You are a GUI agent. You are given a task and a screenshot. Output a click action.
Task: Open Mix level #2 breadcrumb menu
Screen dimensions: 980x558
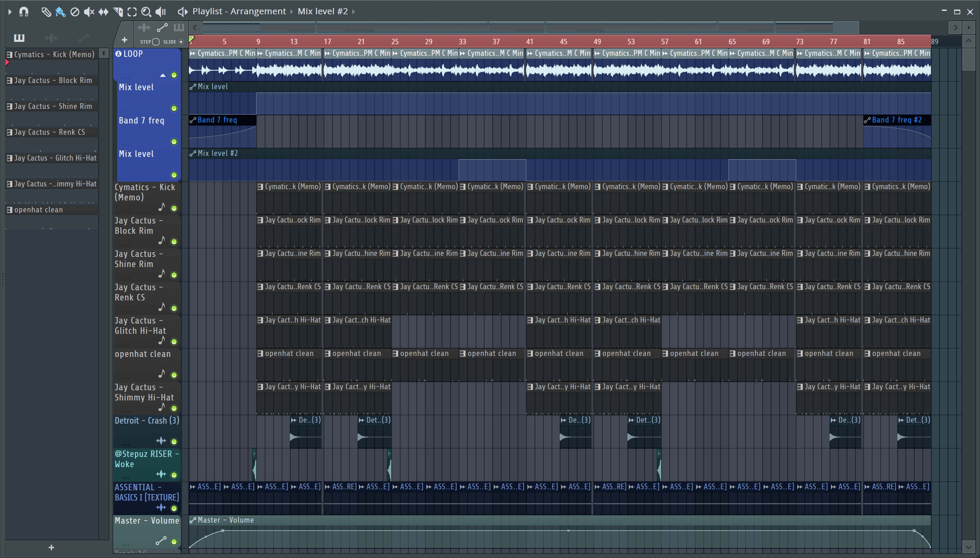click(x=323, y=12)
